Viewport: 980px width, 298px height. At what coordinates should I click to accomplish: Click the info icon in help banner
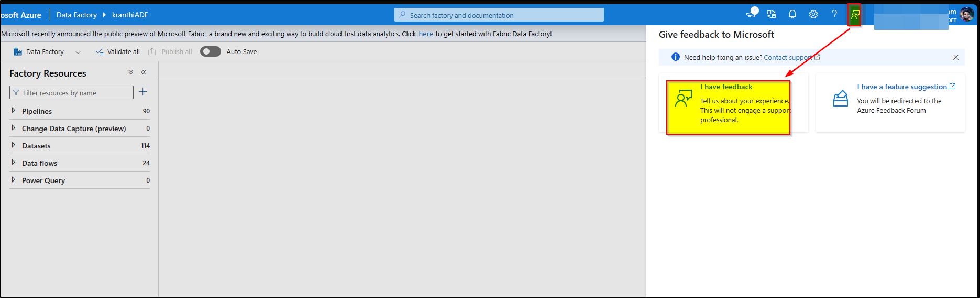(x=676, y=57)
